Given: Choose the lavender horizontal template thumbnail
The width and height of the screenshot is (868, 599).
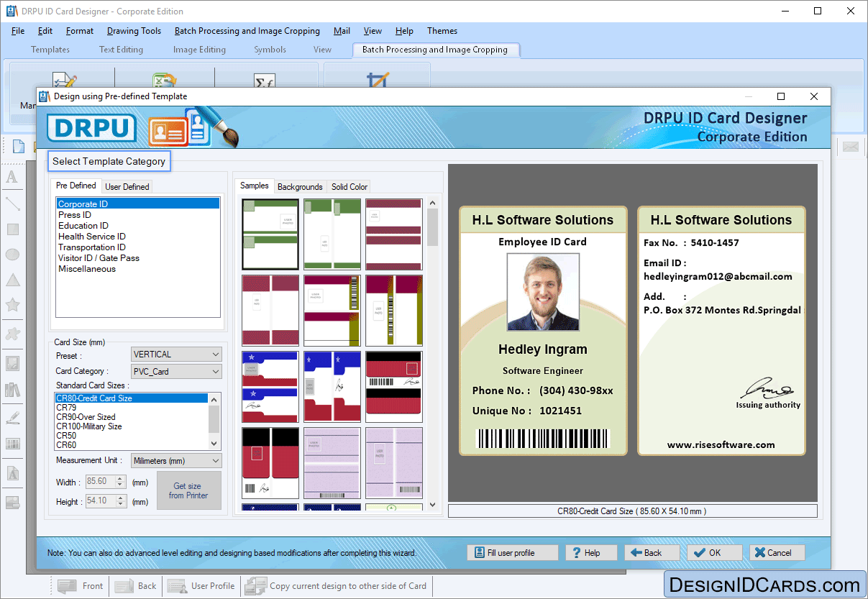Looking at the screenshot, I should pos(332,463).
